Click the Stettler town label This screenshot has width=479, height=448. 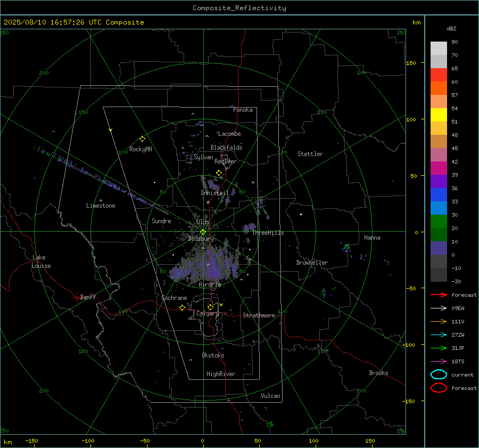click(310, 154)
